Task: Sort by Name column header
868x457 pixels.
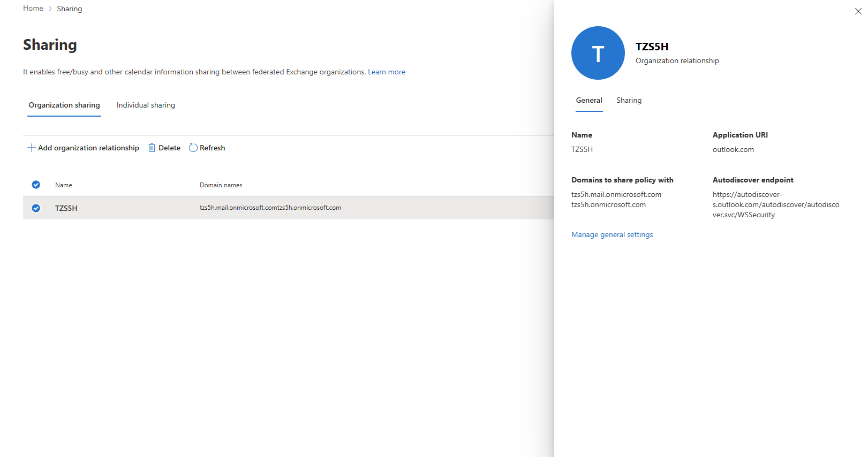Action: coord(64,185)
